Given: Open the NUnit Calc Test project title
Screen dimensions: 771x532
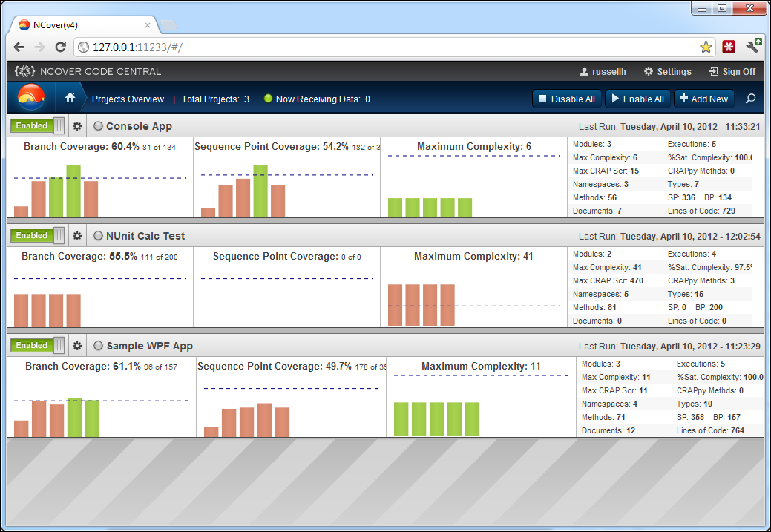Looking at the screenshot, I should pos(145,236).
